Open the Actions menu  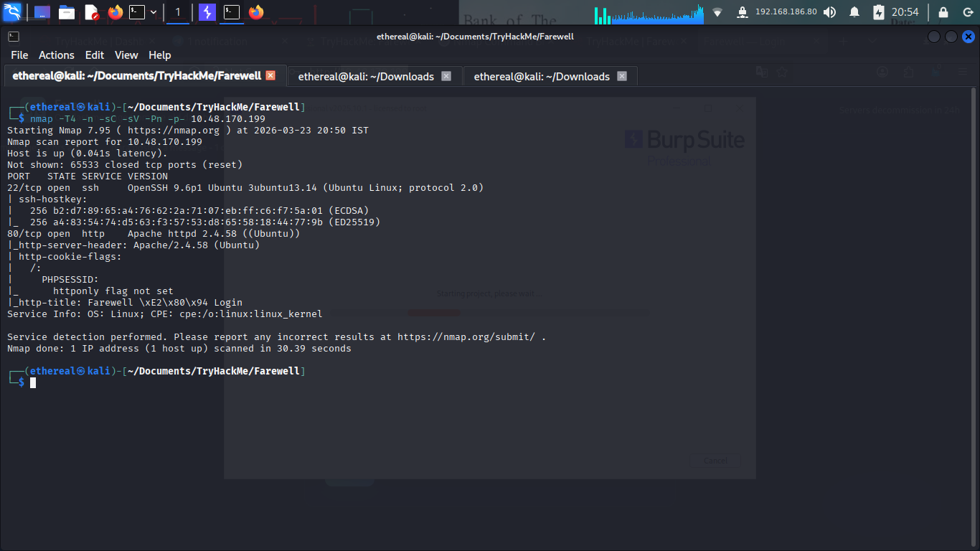56,55
